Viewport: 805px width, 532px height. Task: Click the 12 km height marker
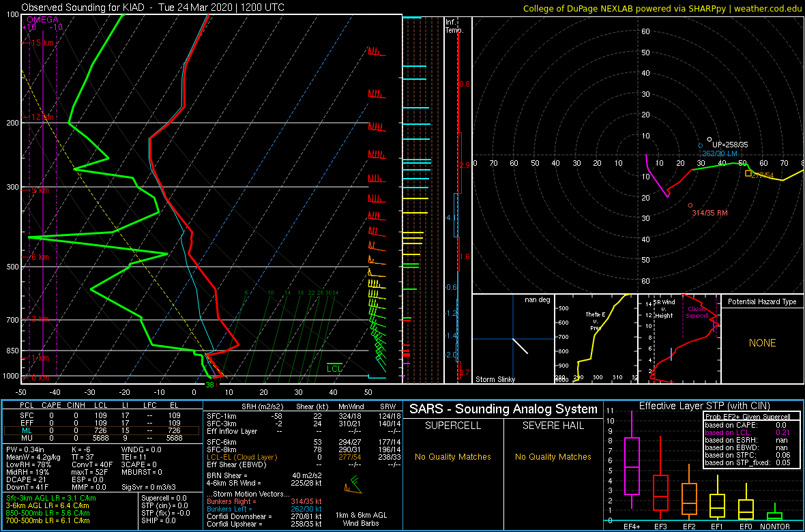[x=41, y=117]
